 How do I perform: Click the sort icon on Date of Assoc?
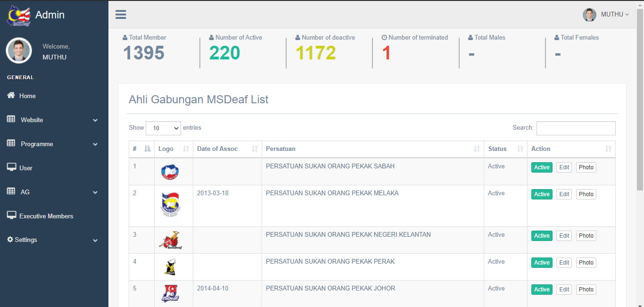[255, 149]
